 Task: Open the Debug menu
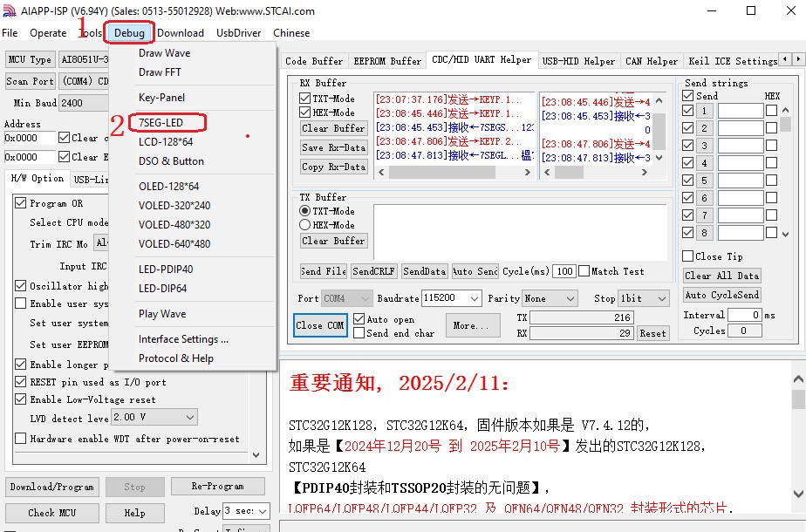pyautogui.click(x=129, y=33)
